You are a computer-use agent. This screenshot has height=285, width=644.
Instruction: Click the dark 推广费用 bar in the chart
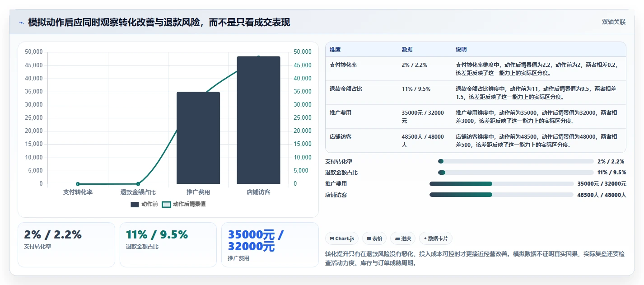click(x=198, y=138)
